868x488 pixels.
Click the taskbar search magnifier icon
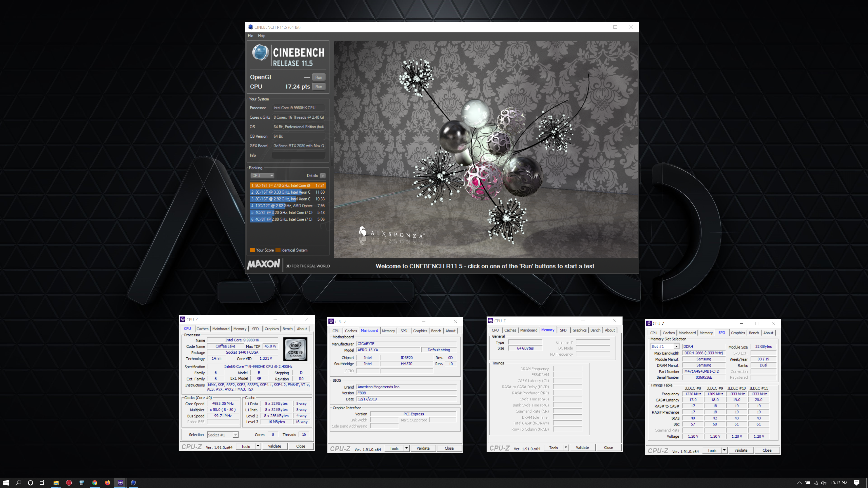point(19,483)
